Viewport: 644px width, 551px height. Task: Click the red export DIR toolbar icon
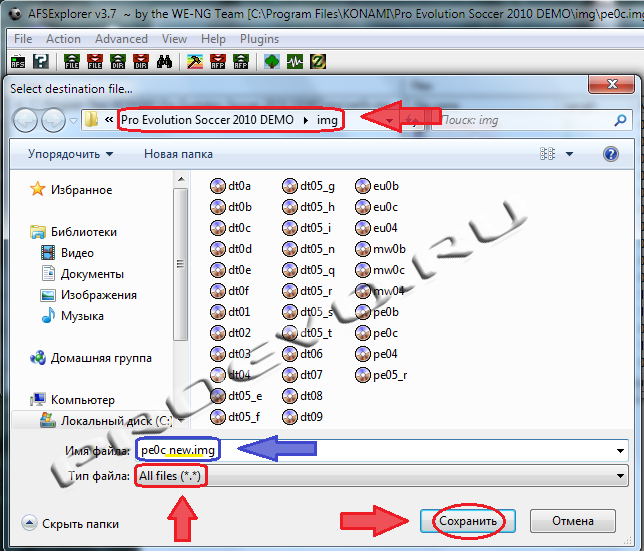(141, 62)
